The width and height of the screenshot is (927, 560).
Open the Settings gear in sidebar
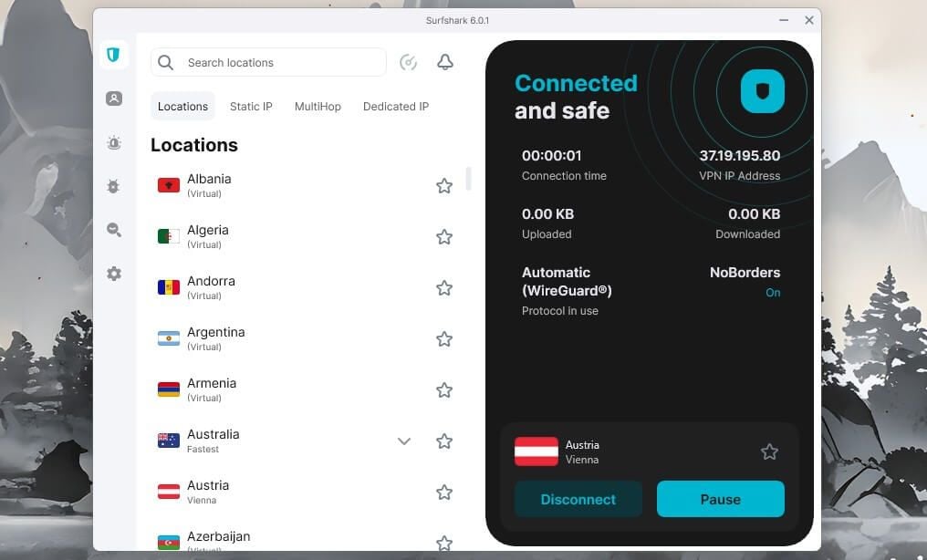114,274
